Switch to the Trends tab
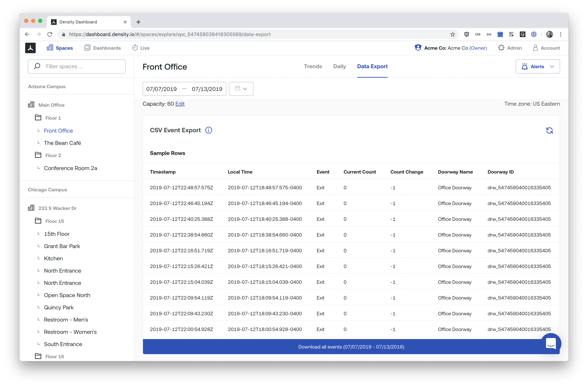This screenshot has height=387, width=588. (x=313, y=66)
